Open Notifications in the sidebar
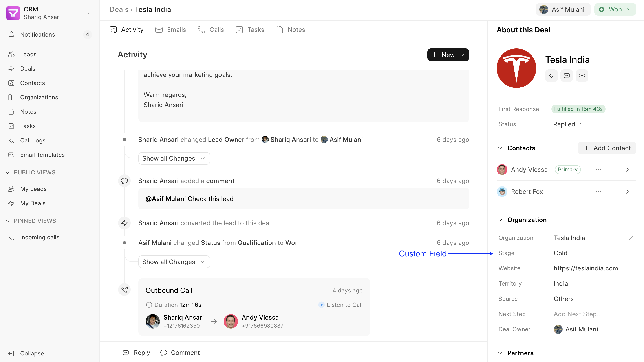The width and height of the screenshot is (644, 362). pyautogui.click(x=37, y=35)
